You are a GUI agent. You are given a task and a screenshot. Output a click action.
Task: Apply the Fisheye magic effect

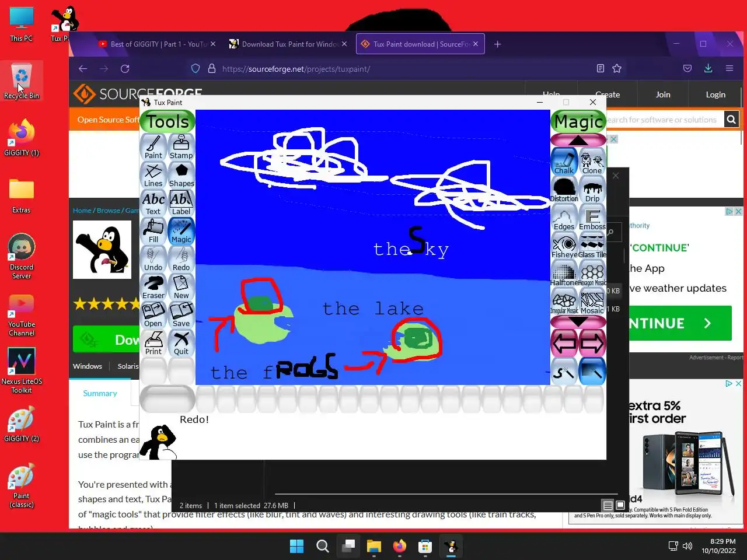tap(564, 246)
